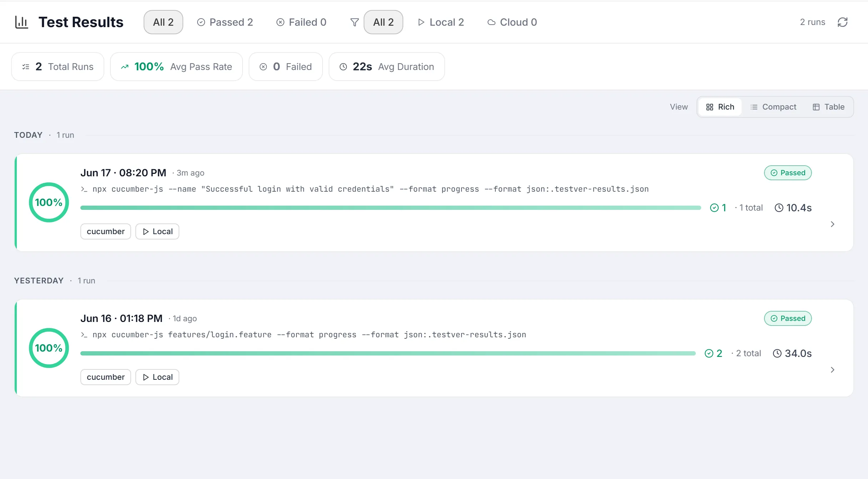The height and width of the screenshot is (479, 868).
Task: Switch to Compact view
Action: pyautogui.click(x=773, y=107)
